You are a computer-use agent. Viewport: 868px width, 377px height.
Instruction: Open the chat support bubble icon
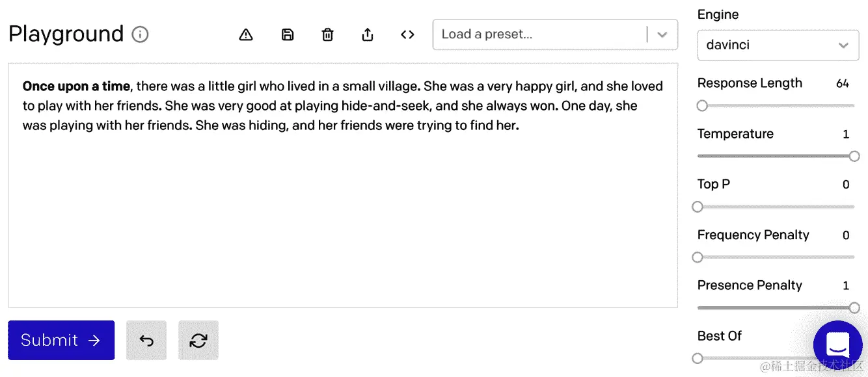tap(838, 344)
